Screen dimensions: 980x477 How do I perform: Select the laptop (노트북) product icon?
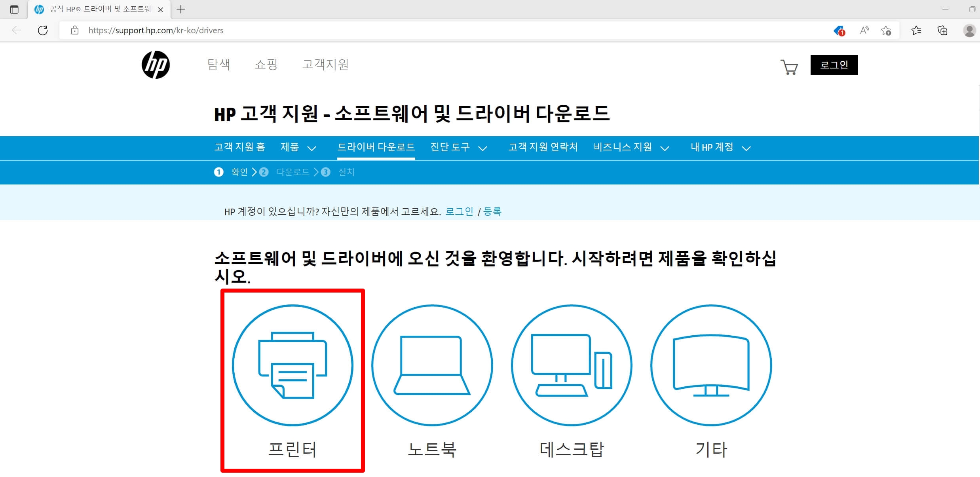(x=432, y=365)
